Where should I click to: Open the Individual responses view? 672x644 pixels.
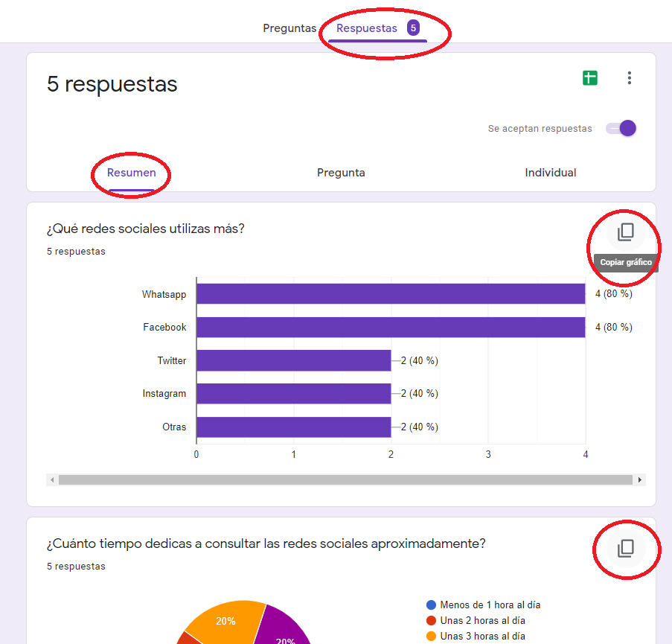[x=550, y=172]
